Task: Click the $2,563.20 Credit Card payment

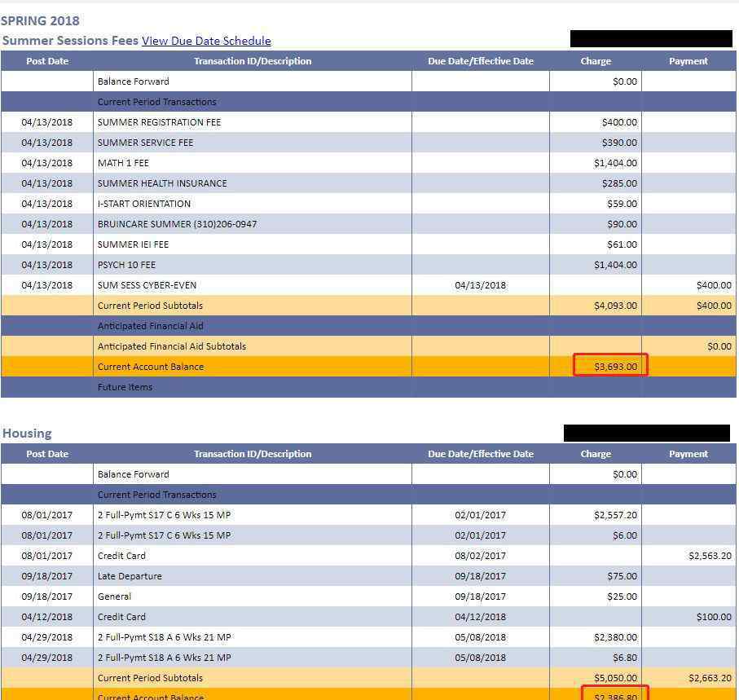Action: [x=710, y=556]
